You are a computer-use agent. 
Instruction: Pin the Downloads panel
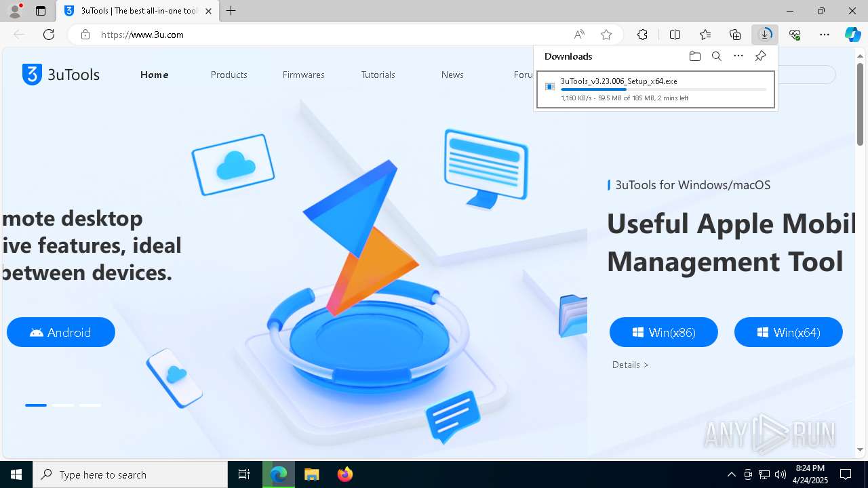(760, 56)
